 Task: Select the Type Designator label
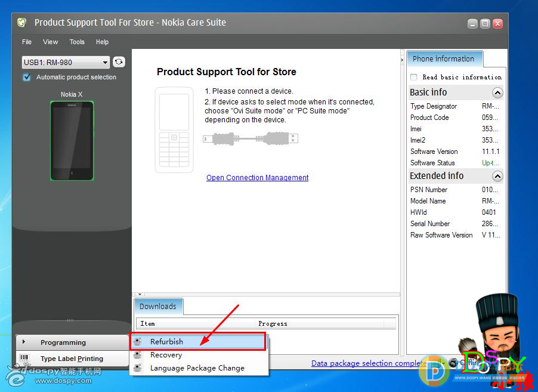434,106
